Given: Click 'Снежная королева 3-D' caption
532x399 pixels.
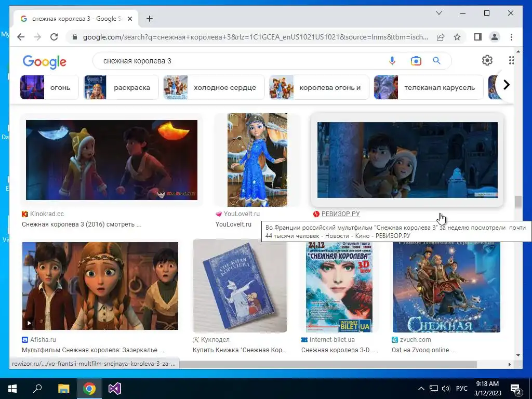Looking at the screenshot, I should (x=338, y=350).
